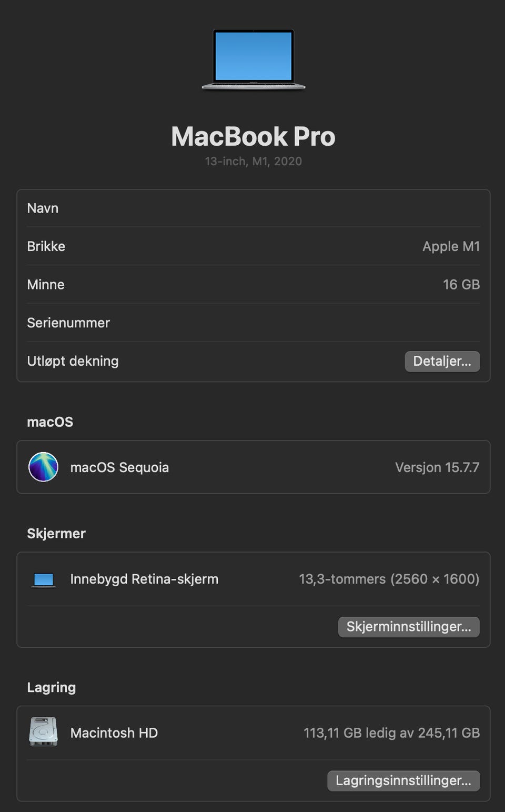
Task: Click the macOS Sequoia logo icon
Action: [43, 467]
